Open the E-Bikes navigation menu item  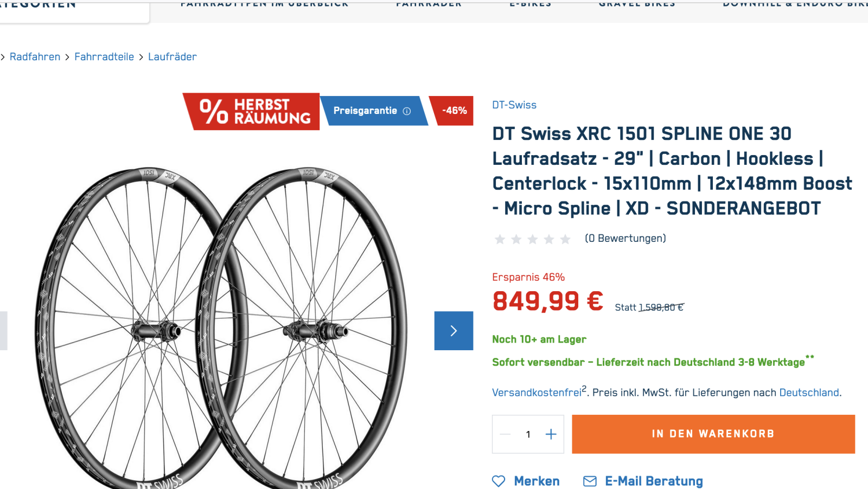pos(531,4)
